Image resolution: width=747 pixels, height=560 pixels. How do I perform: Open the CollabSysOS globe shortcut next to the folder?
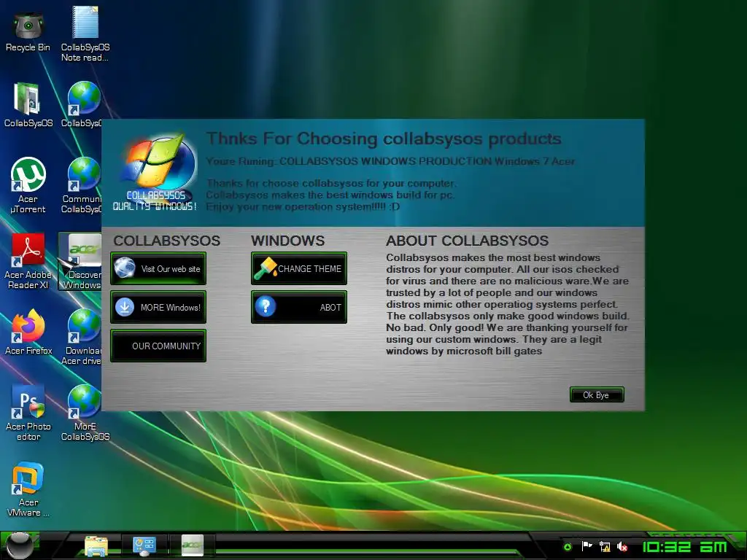pyautogui.click(x=82, y=105)
